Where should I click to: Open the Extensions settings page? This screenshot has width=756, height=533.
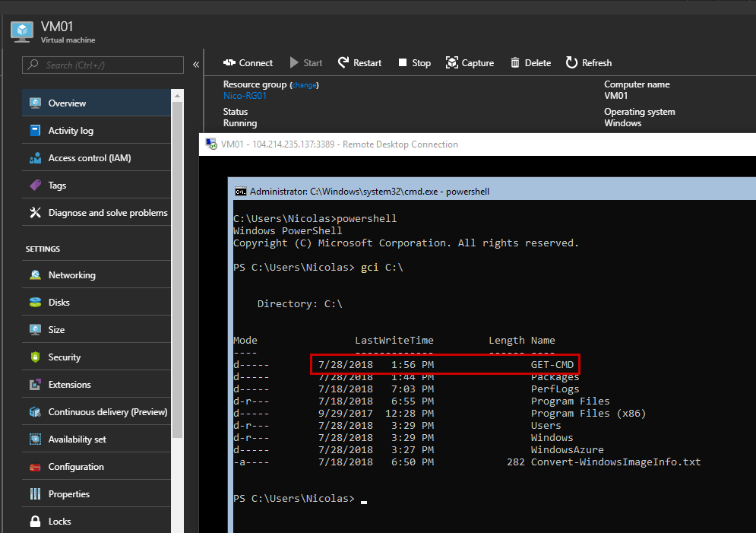[x=96, y=385]
